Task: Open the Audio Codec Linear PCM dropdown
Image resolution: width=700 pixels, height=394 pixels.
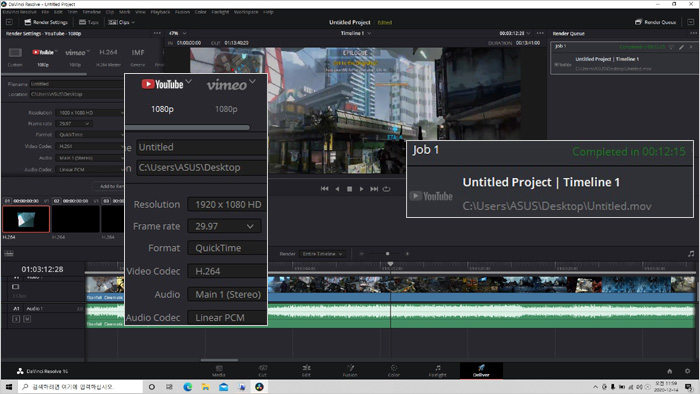Action: (89, 170)
